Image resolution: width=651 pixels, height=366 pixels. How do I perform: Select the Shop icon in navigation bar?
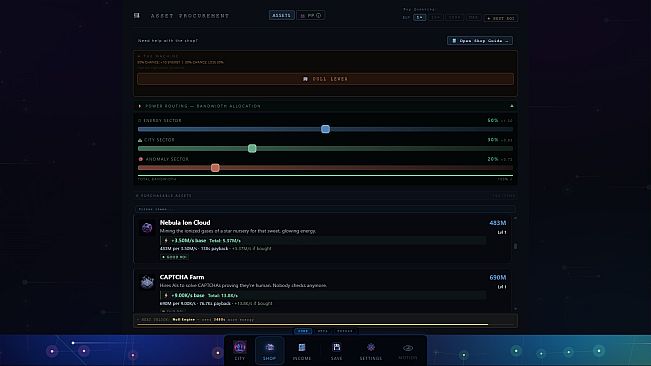click(269, 350)
